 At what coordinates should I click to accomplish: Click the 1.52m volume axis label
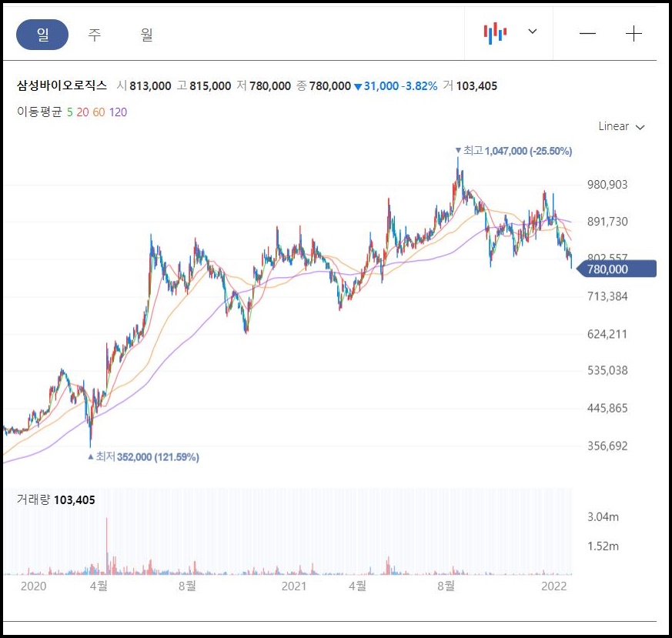(x=603, y=546)
